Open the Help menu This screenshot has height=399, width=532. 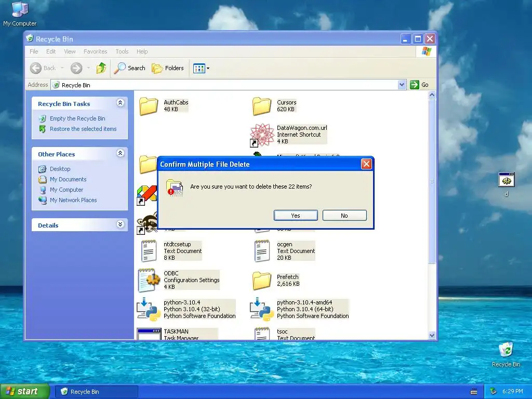[x=142, y=51]
